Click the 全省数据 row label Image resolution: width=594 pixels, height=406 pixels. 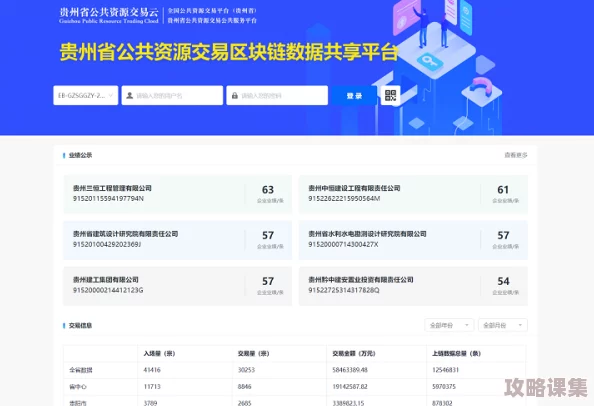point(81,370)
